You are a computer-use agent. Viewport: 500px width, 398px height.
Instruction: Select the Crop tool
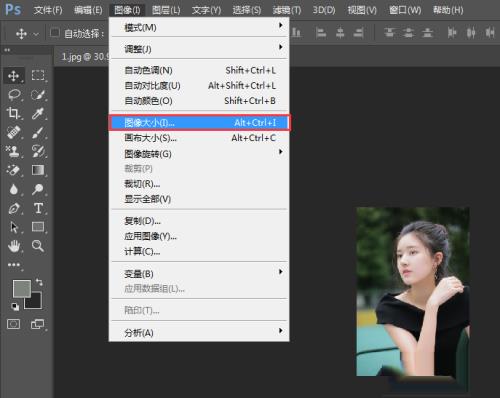(x=13, y=113)
